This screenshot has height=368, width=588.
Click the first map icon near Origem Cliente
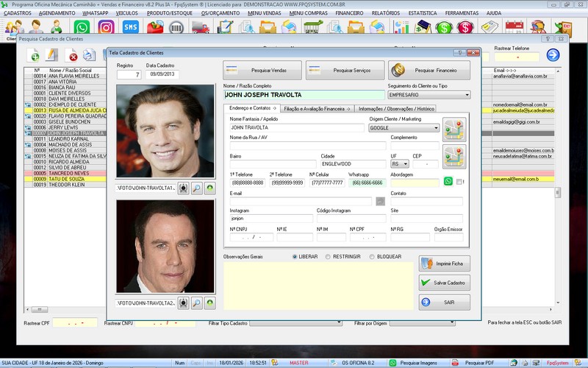coord(454,130)
